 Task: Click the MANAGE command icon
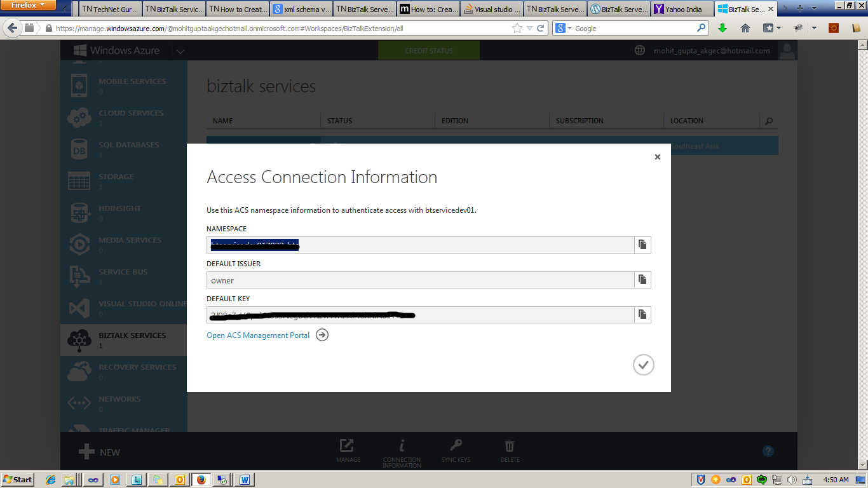point(348,450)
